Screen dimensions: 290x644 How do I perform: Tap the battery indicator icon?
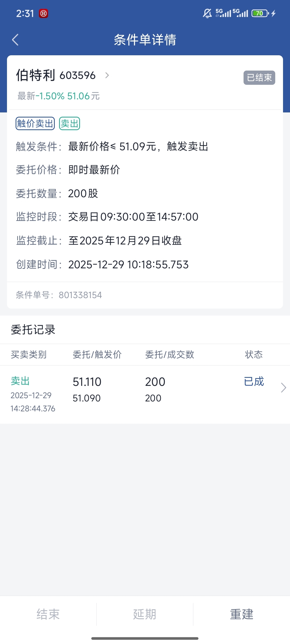click(x=260, y=13)
